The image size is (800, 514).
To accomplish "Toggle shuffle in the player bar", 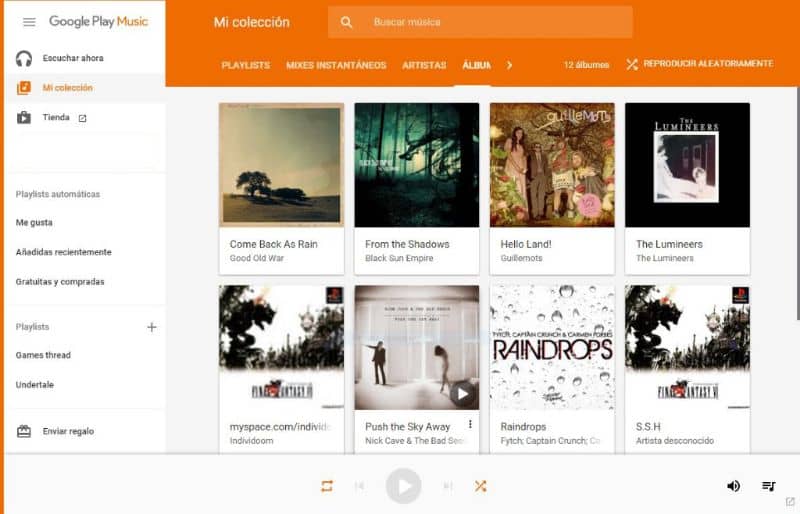I will [x=480, y=486].
